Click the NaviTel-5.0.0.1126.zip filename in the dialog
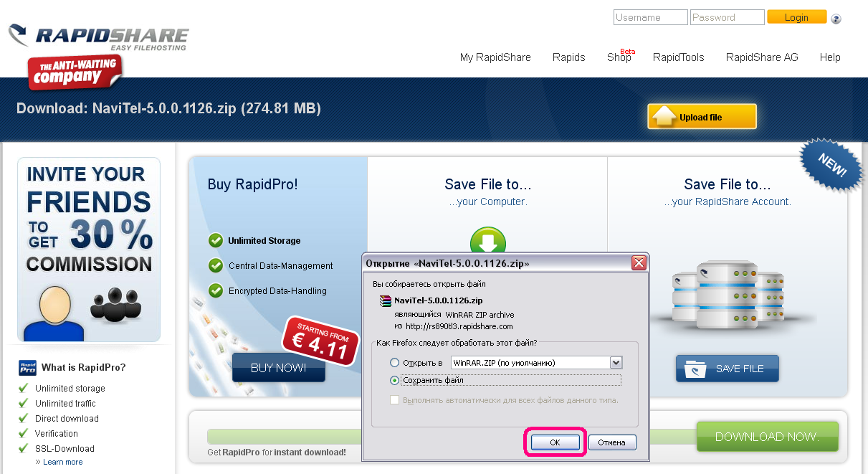Screen dimensions: 868x474 point(438,300)
